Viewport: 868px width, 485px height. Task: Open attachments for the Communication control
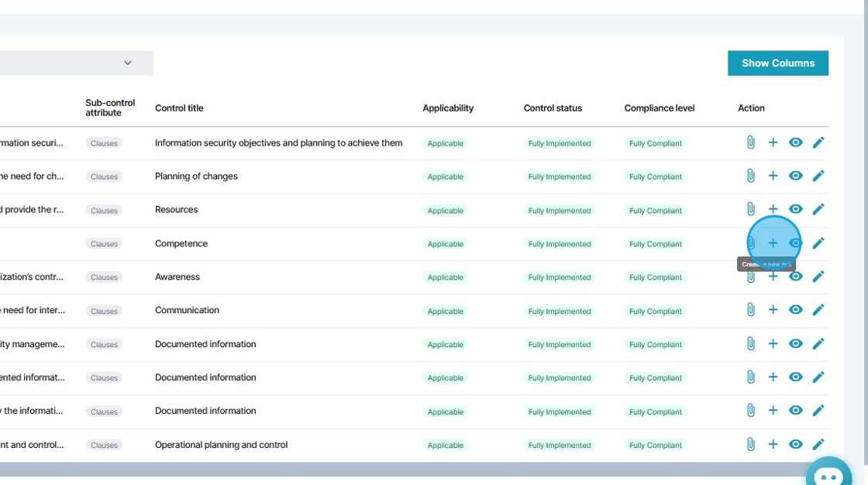coord(751,309)
